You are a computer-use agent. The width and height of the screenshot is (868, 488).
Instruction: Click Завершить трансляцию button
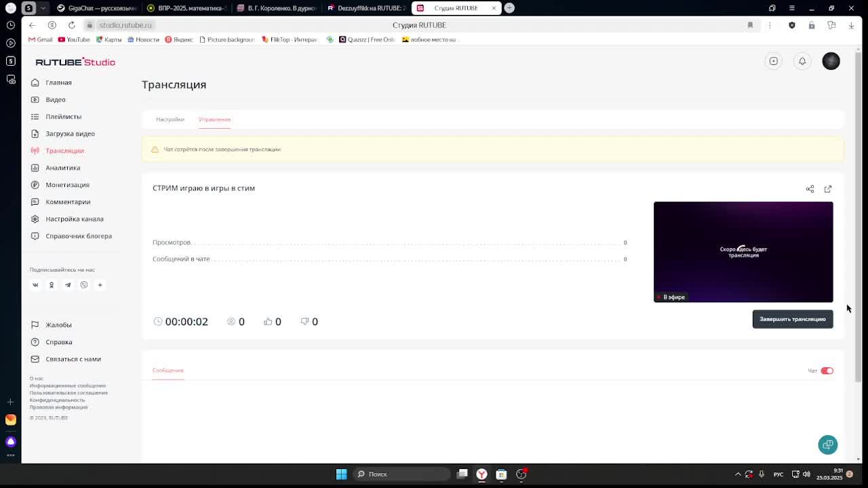(793, 319)
